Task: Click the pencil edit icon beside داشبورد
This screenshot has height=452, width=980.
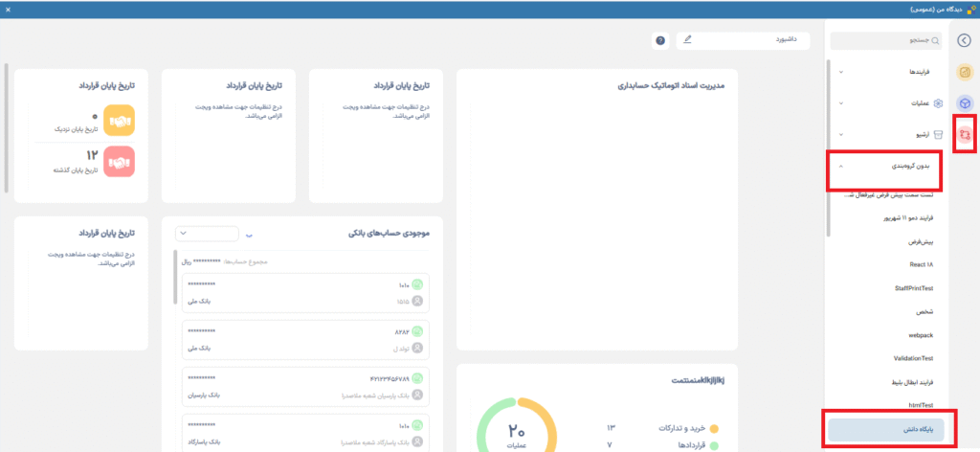Action: 688,40
